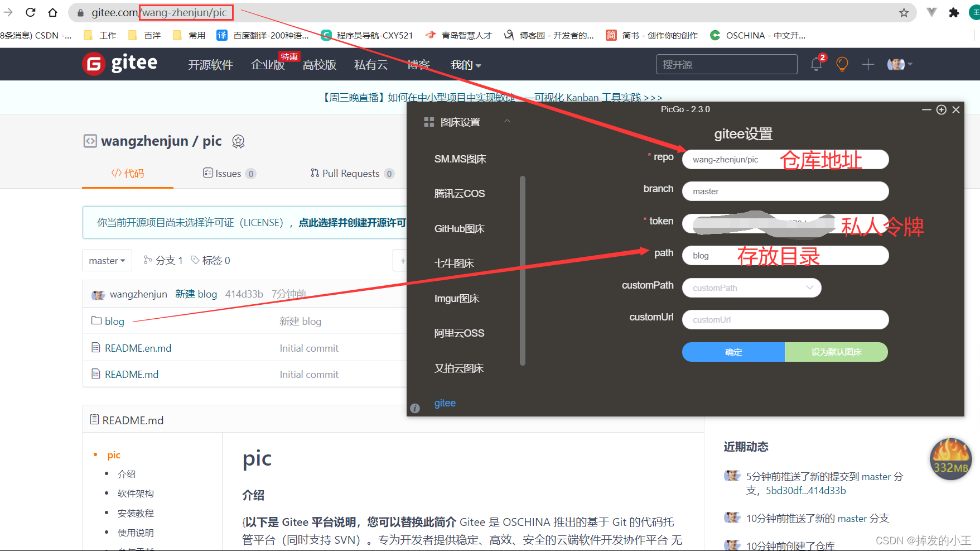Open the OSCHINA bookmark
Image resolution: width=980 pixels, height=551 pixels.
coord(757,35)
